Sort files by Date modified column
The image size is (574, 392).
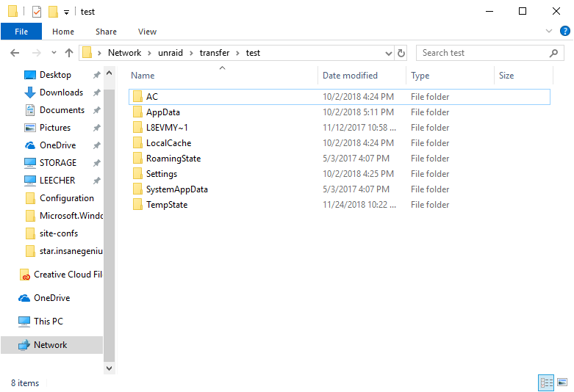[350, 76]
